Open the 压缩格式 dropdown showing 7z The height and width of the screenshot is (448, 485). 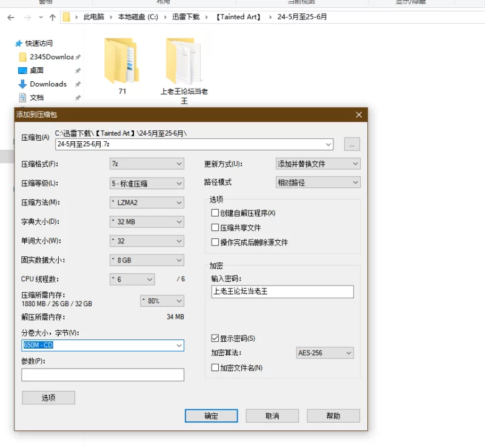coord(147,164)
